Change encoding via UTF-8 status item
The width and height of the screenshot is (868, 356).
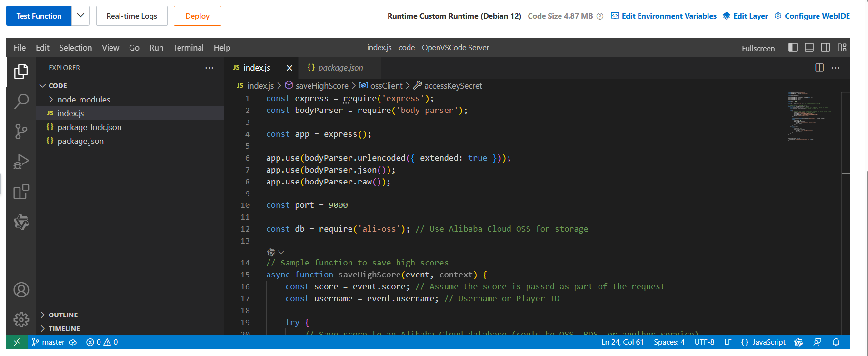(704, 342)
